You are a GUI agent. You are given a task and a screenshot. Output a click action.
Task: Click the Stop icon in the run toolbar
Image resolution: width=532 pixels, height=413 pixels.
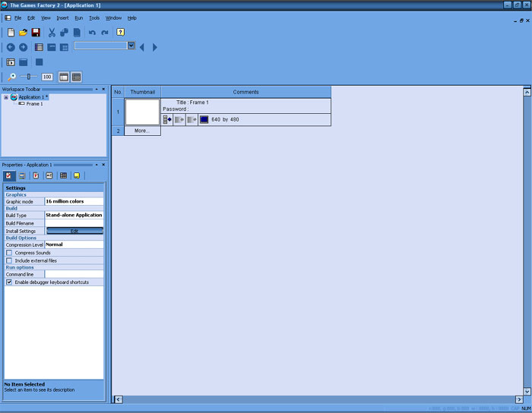tap(39, 62)
